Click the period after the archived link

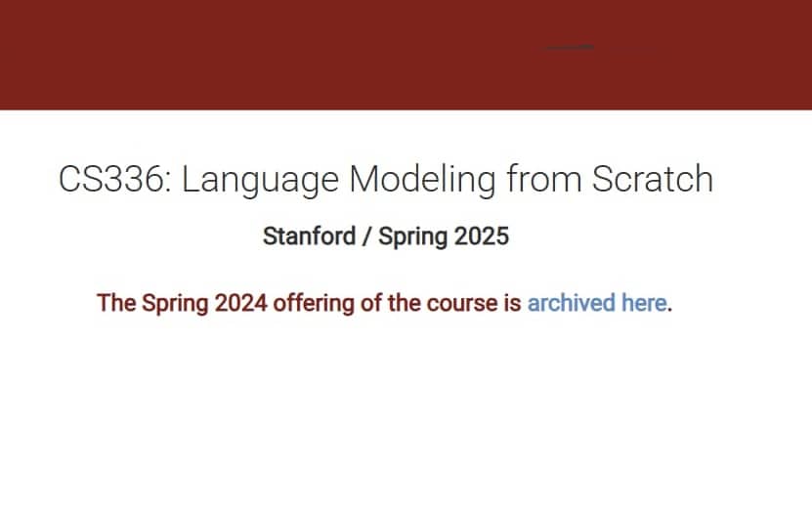coord(670,307)
